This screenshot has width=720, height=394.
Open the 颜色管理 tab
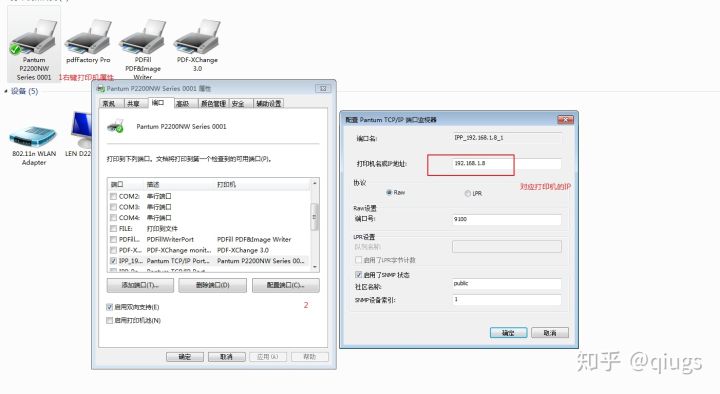pos(213,103)
